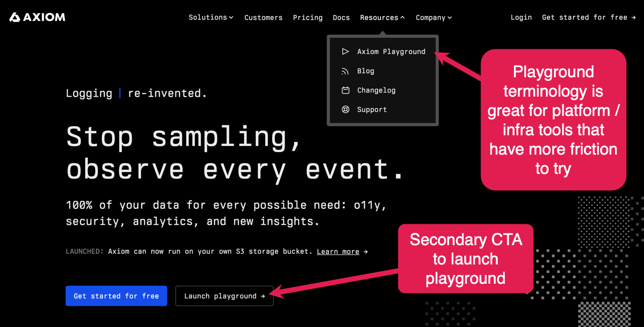Select Axiom Playground from Resources menu
The image size is (644, 327).
point(383,52)
